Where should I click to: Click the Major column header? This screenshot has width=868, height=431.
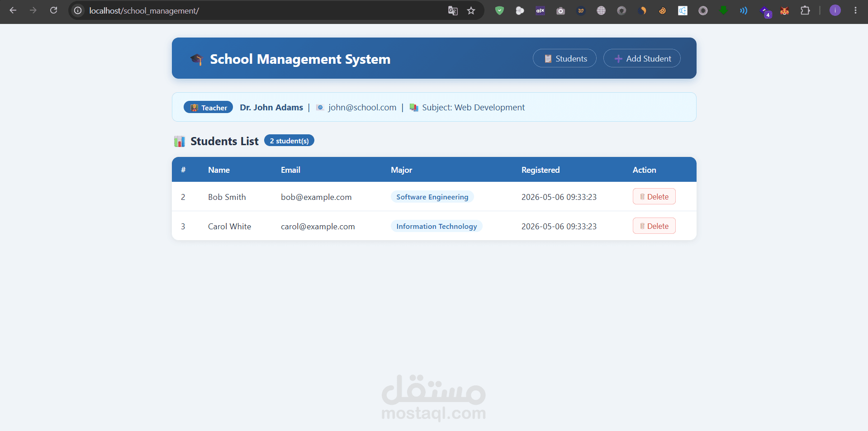click(402, 170)
